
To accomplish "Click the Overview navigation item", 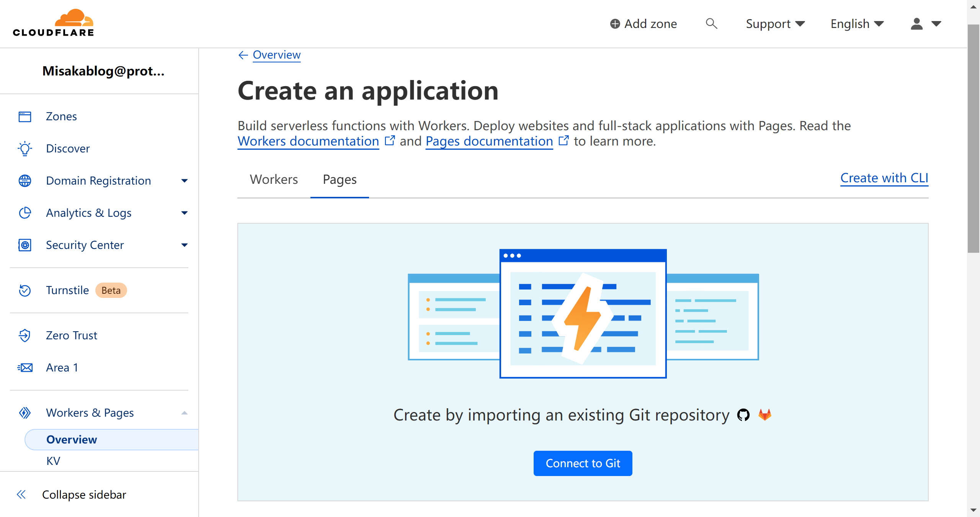I will click(x=71, y=439).
